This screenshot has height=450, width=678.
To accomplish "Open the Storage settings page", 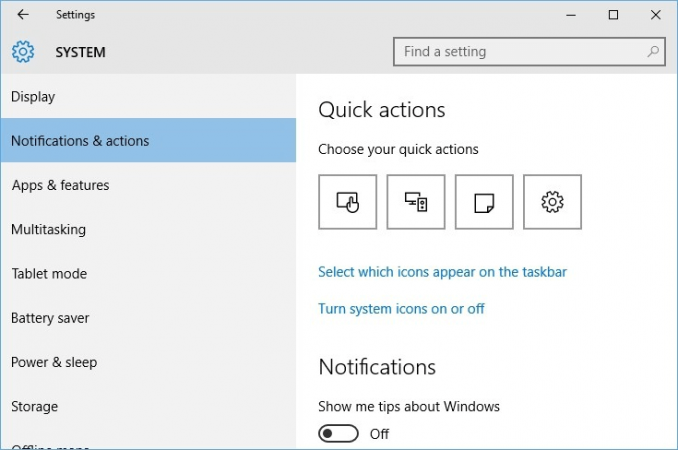I will (x=34, y=406).
